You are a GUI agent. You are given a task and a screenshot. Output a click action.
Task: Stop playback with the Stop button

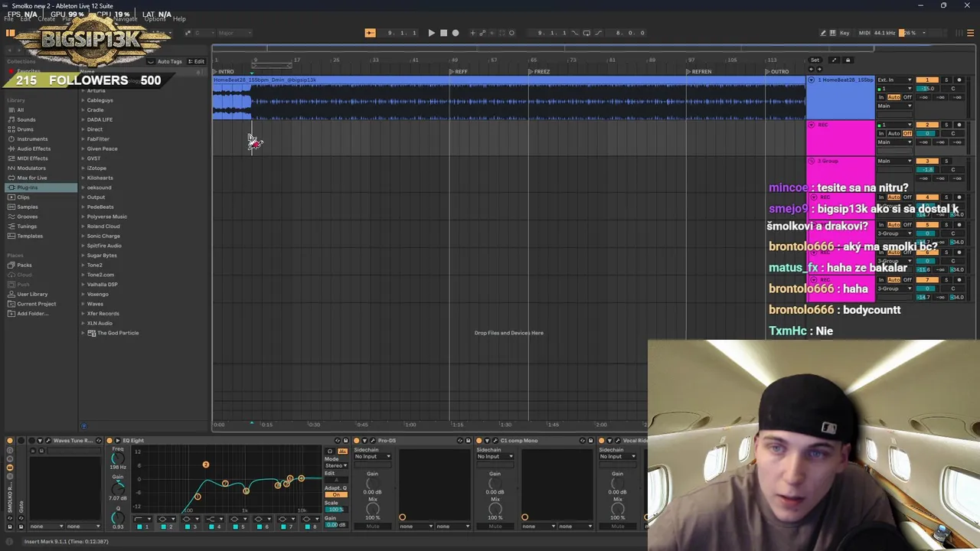(443, 33)
